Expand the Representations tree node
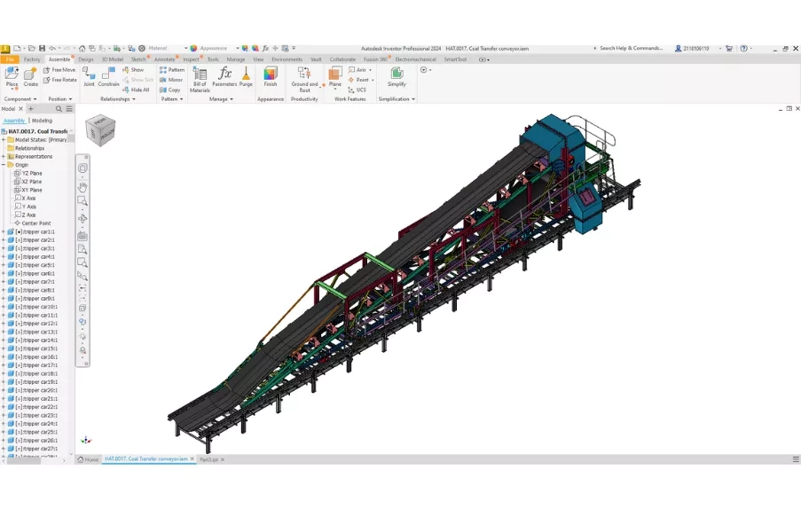Image resolution: width=801 pixels, height=532 pixels. (x=4, y=157)
